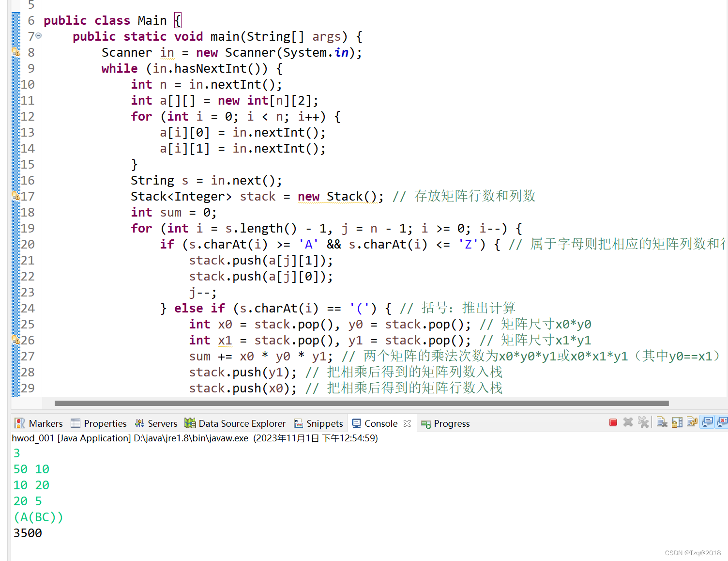Screen dimensions: 728x561
Task: Click the Remove Launch gray X icon
Action: tap(628, 422)
